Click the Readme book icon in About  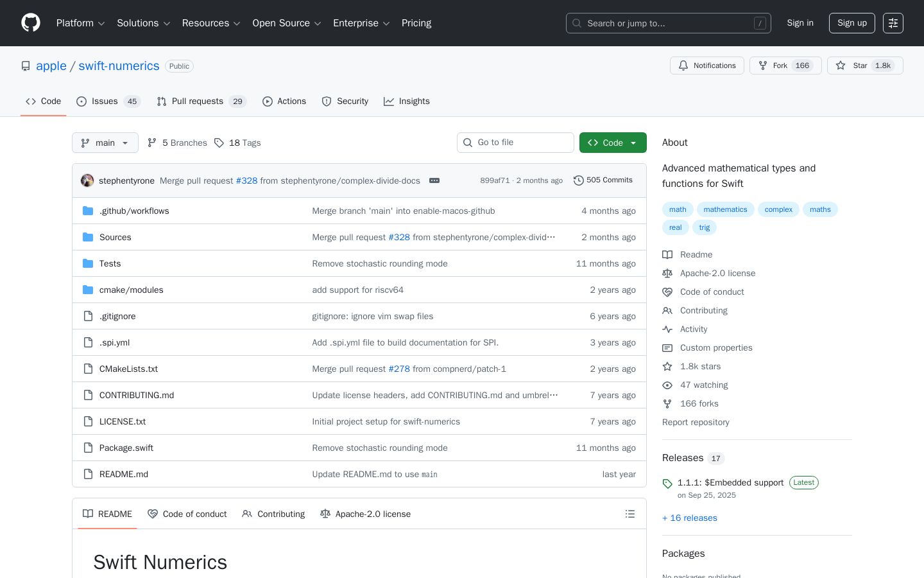coord(667,255)
